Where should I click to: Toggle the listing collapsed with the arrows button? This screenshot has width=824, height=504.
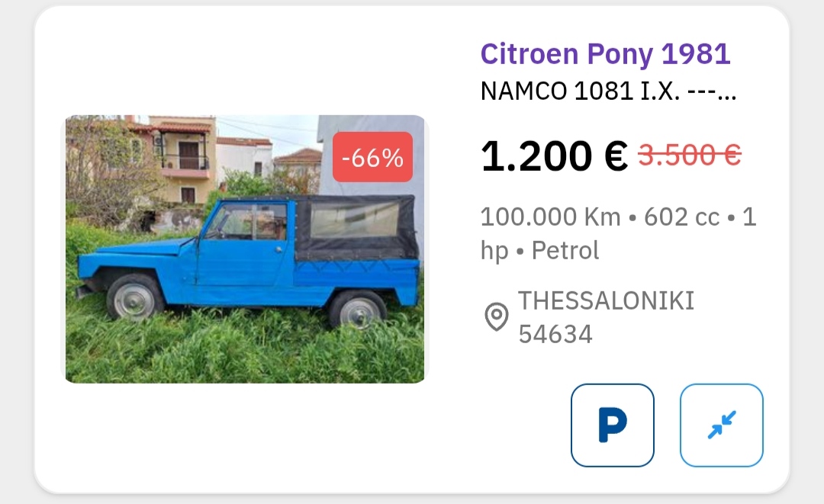tap(720, 425)
